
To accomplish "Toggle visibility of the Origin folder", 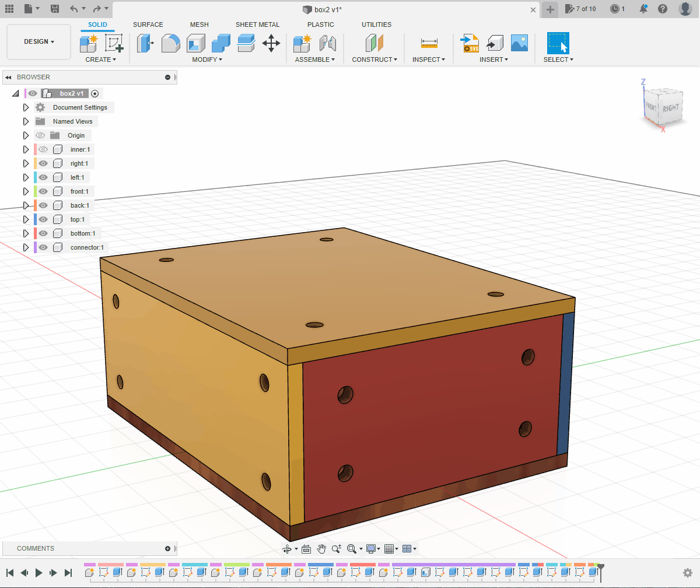I will [40, 135].
